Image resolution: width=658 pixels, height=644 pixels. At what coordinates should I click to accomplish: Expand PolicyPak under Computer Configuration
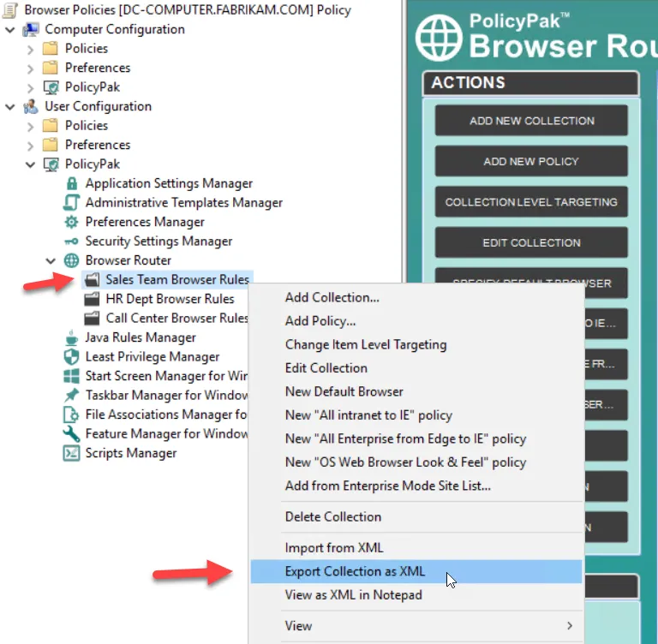click(30, 88)
